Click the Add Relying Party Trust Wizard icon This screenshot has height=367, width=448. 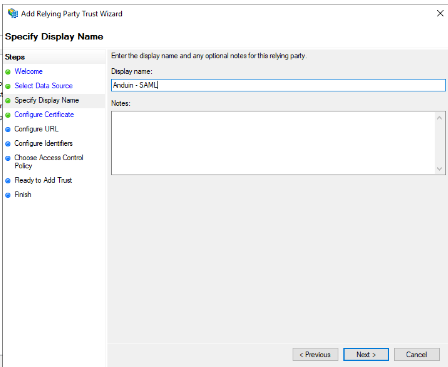coord(13,14)
